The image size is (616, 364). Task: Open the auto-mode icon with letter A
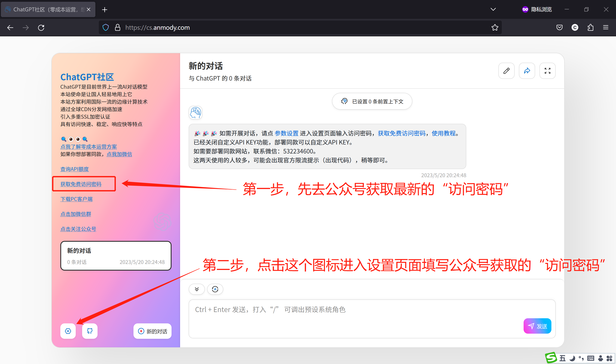pos(215,289)
